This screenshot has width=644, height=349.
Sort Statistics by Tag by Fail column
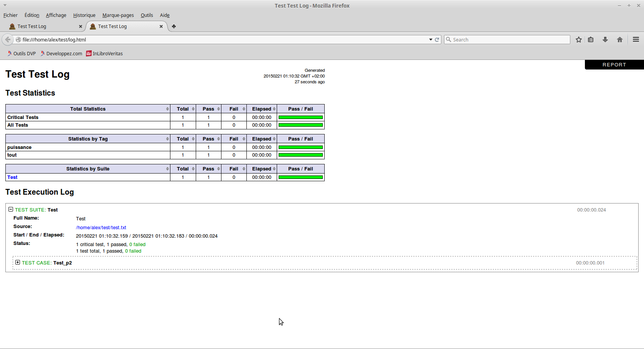pyautogui.click(x=234, y=139)
